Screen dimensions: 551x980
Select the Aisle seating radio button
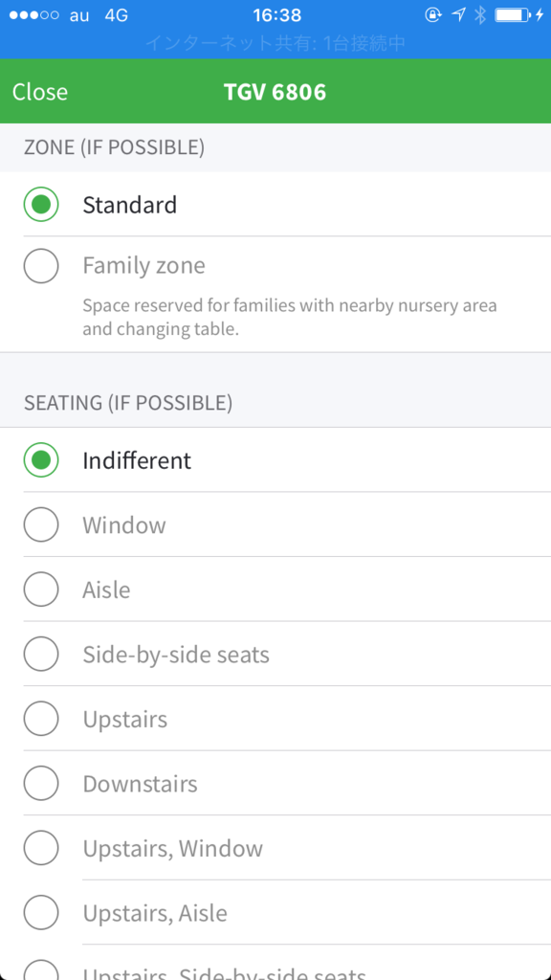(41, 590)
